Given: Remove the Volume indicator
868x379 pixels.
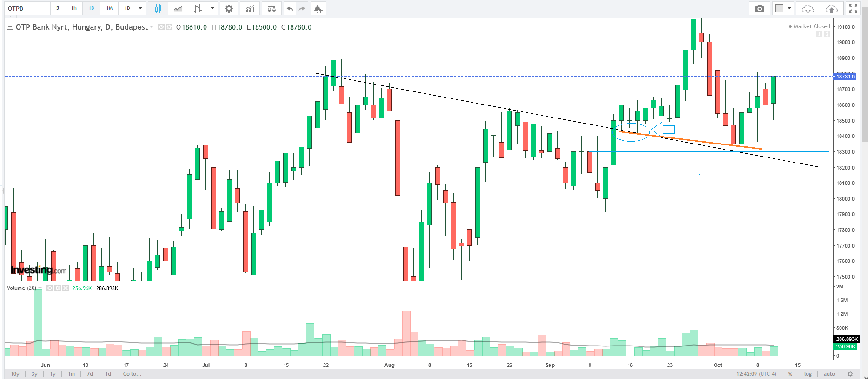Looking at the screenshot, I should (x=66, y=288).
